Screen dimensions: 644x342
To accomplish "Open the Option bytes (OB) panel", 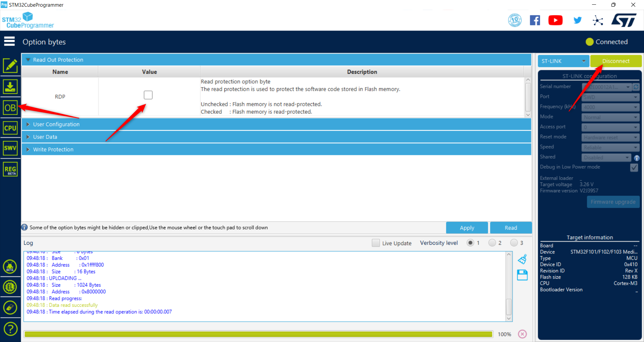I will (x=10, y=108).
